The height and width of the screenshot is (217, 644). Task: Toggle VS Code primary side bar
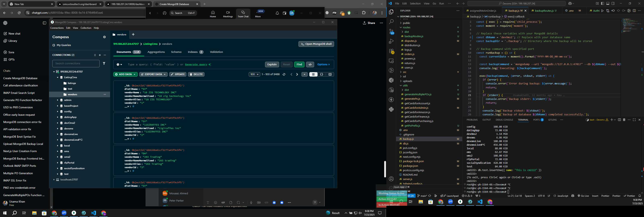[x=603, y=3]
